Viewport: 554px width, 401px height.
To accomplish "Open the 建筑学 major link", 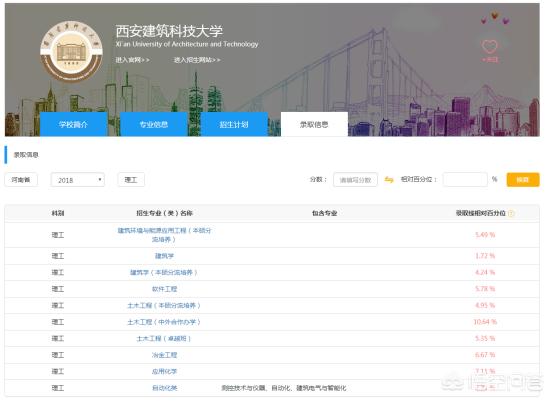I will point(164,256).
